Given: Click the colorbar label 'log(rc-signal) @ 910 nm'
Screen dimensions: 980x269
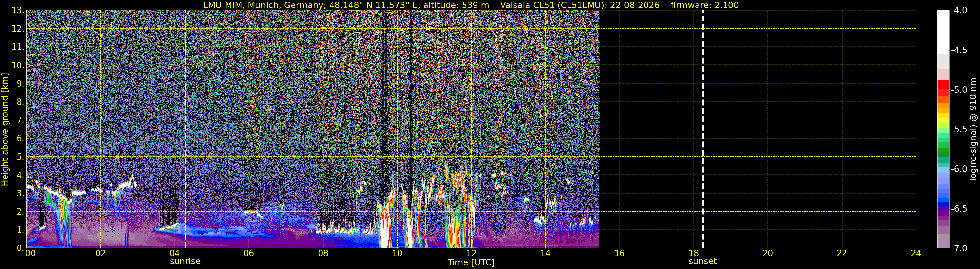Looking at the screenshot, I should 973,129.
